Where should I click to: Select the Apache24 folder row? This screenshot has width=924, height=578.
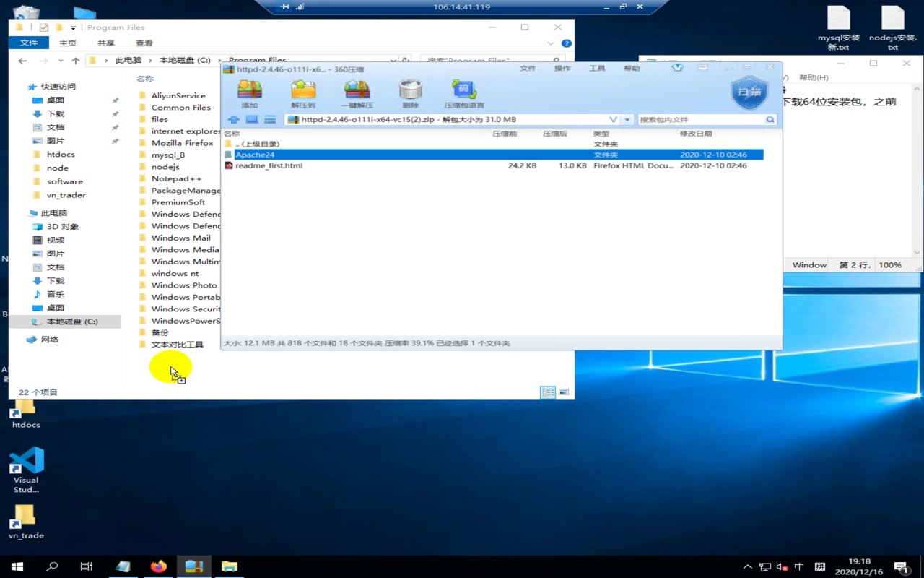pos(493,155)
